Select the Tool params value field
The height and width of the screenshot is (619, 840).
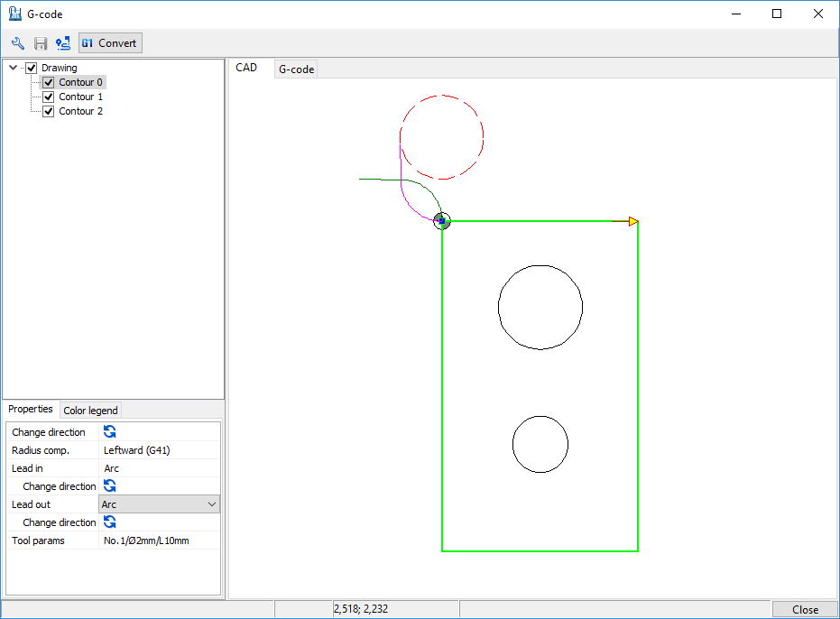click(159, 540)
